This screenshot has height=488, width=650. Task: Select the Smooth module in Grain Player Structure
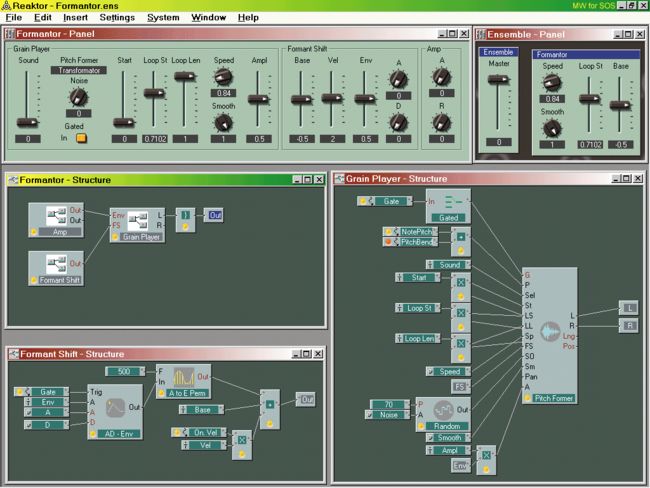[x=449, y=437]
